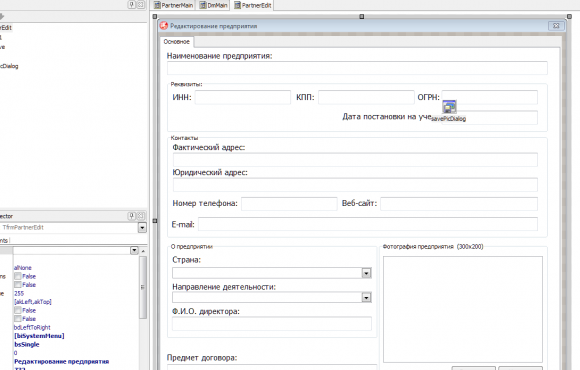Viewport: 580px width, 370px height.
Task: Close the Structure panel at top
Action: coord(141,4)
